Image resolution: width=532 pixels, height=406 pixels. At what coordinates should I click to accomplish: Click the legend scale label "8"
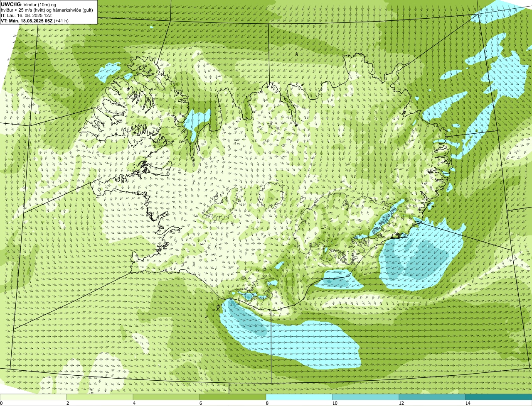[267, 403]
